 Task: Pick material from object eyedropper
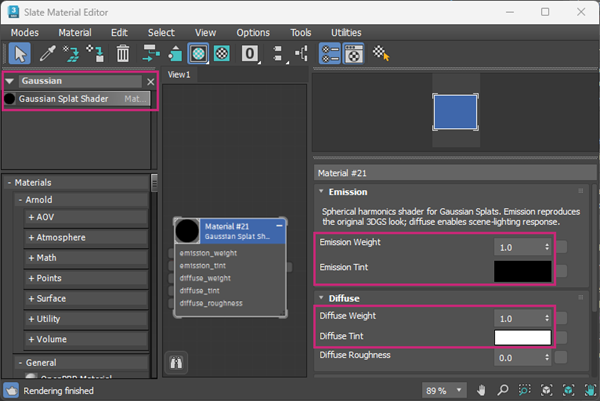tap(47, 54)
